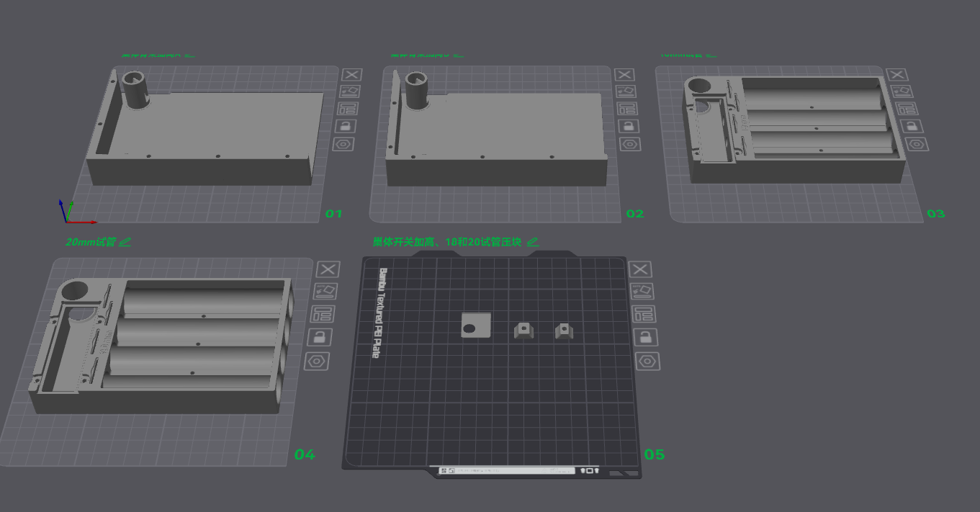Select the 20mm试管 plate title text
The width and height of the screenshot is (980, 512).
(x=91, y=242)
